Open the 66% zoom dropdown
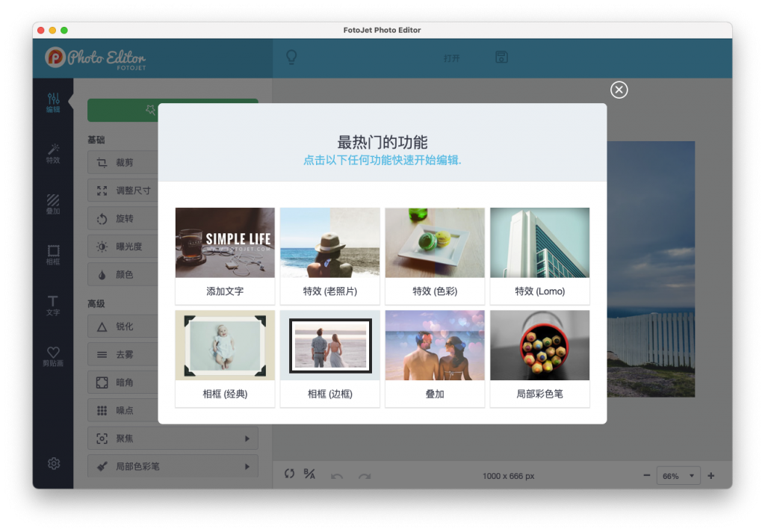The width and height of the screenshot is (765, 532). 678,476
